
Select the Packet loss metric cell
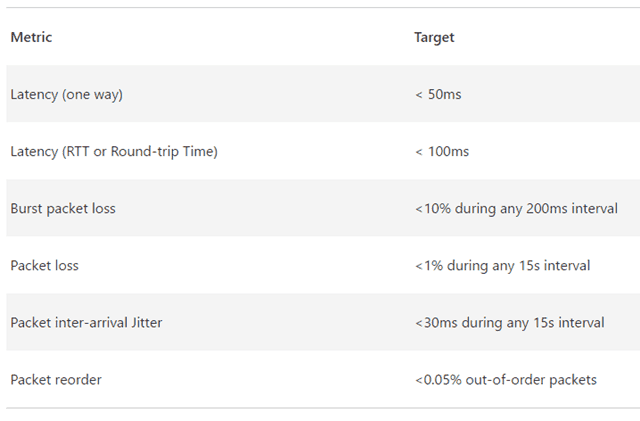44,266
